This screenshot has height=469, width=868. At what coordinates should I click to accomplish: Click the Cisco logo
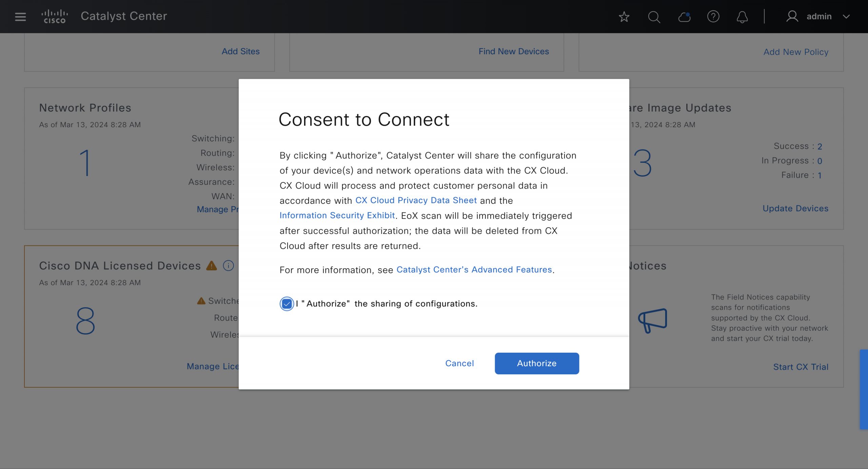point(55,17)
